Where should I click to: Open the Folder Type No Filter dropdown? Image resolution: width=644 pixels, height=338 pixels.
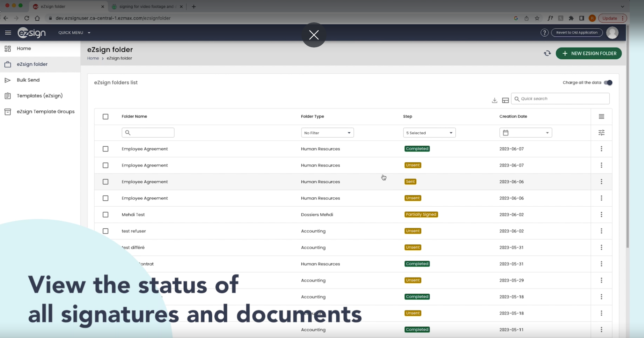point(327,133)
